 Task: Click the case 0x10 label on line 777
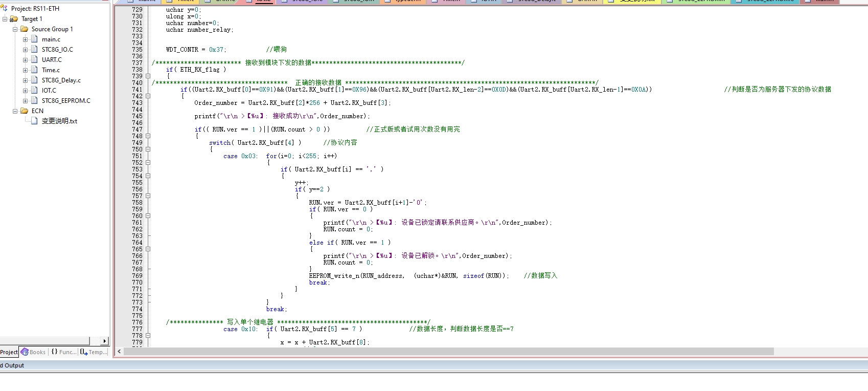[x=240, y=329]
